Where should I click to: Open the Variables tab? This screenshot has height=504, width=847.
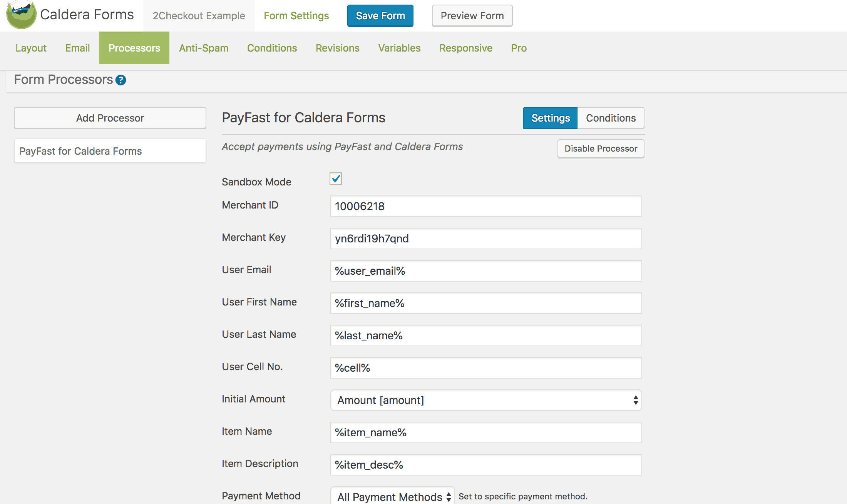pyautogui.click(x=399, y=48)
